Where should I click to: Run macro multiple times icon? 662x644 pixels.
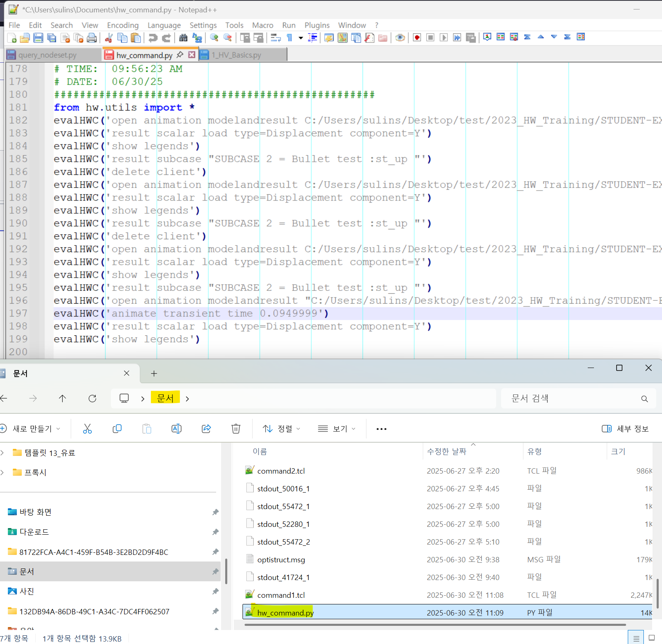(457, 38)
